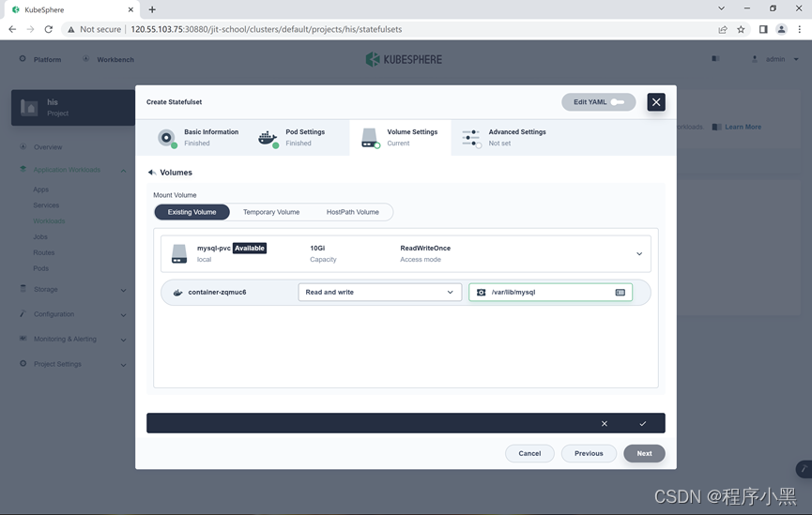Confirm the volume with the checkmark icon
The image size is (812, 515).
pyautogui.click(x=643, y=423)
